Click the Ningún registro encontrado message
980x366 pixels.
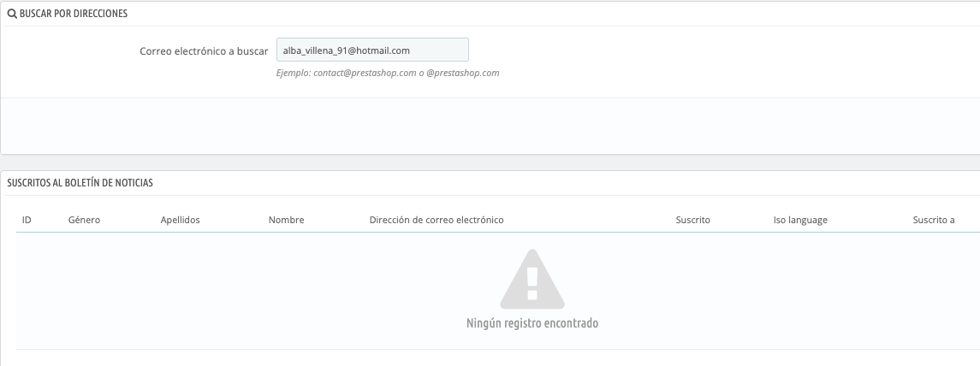(x=532, y=323)
